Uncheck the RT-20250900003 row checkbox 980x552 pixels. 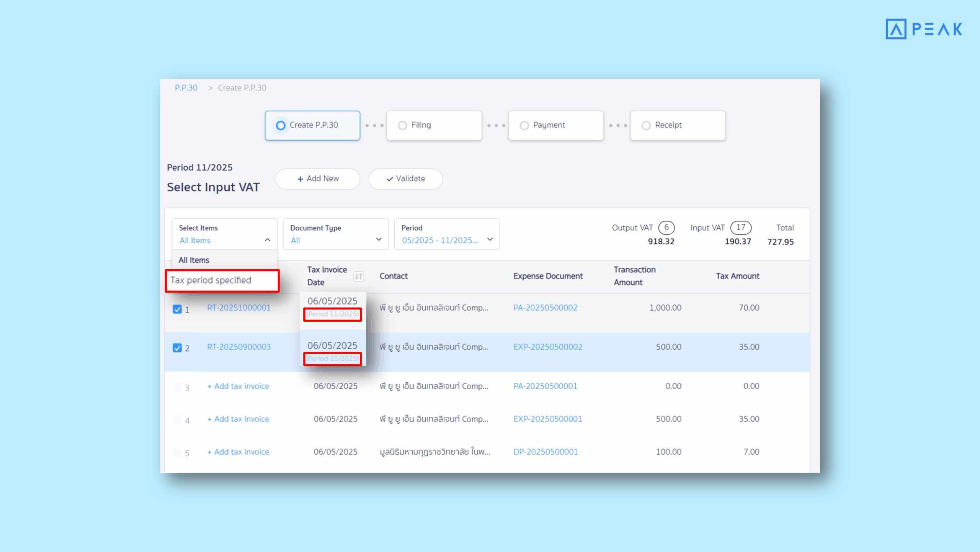coord(177,348)
